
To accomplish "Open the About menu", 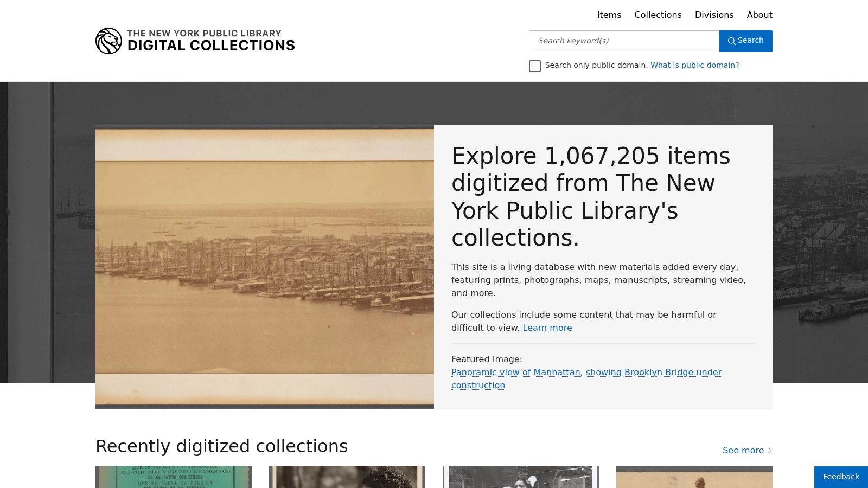I will tap(759, 15).
